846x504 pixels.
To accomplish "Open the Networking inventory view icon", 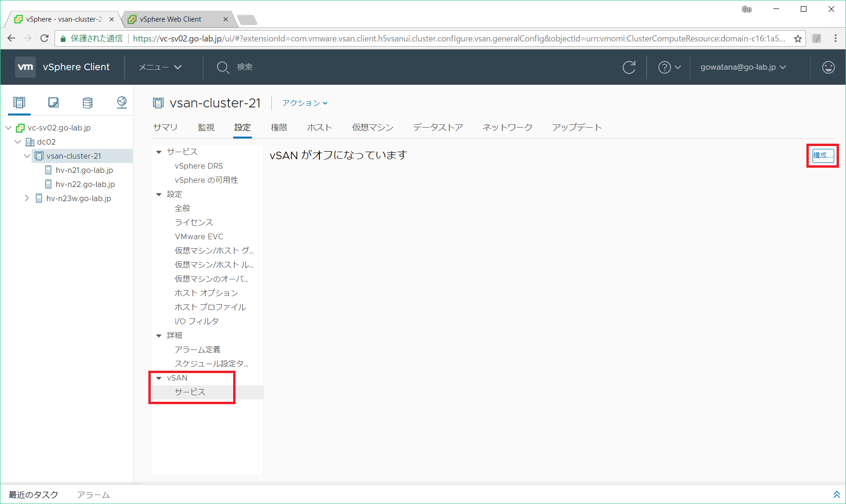I will (x=122, y=102).
